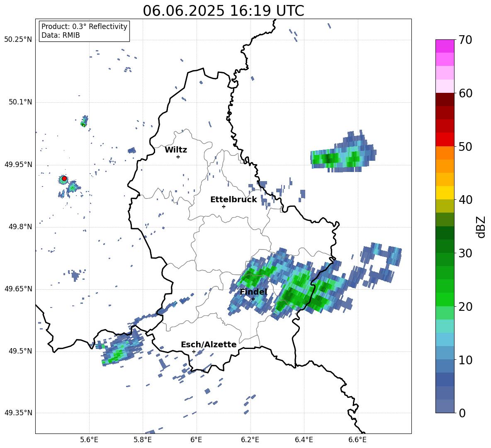
Task: Click the dBZ colorbar axis label
Action: [481, 227]
